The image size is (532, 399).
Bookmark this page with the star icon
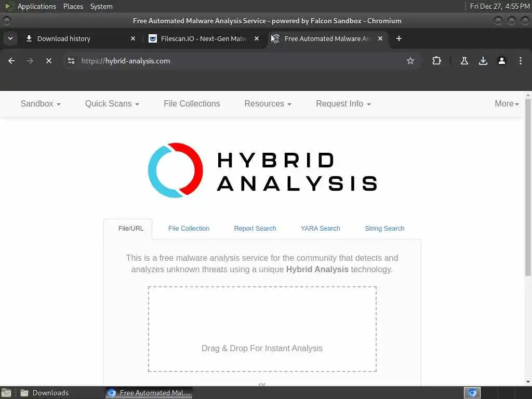coord(410,61)
